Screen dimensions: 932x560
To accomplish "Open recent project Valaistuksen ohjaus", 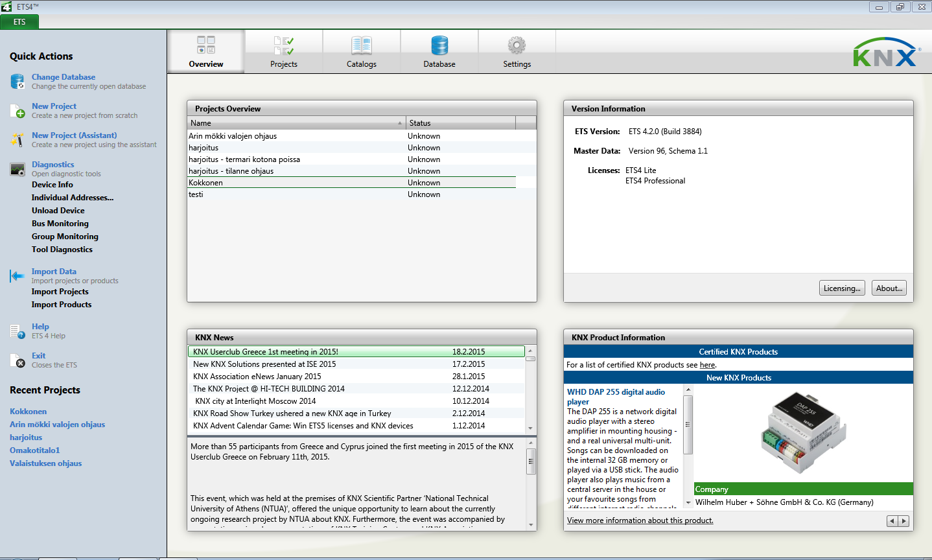I will [x=45, y=463].
